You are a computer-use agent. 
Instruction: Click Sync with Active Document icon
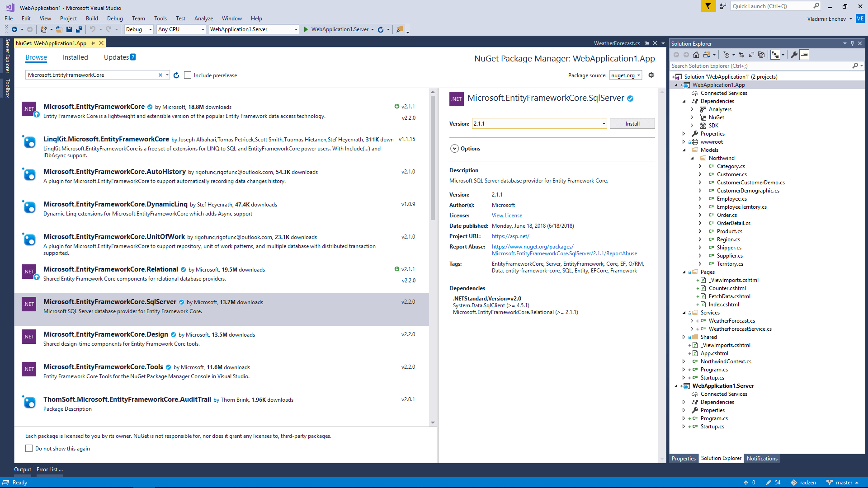coord(741,55)
